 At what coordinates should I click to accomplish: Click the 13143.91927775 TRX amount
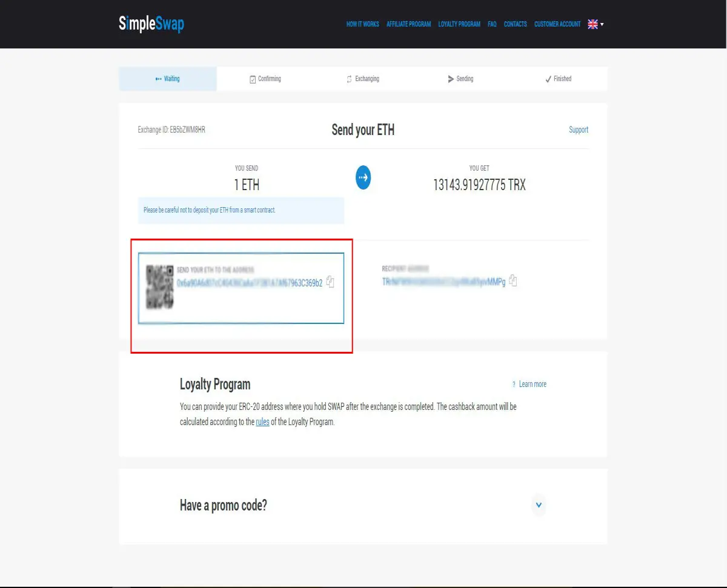[479, 185]
